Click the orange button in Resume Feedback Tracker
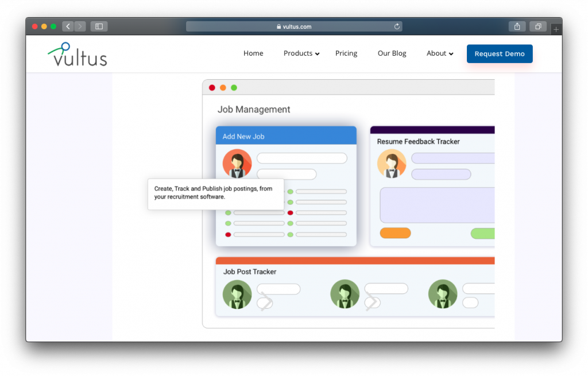588x376 pixels. (x=395, y=233)
